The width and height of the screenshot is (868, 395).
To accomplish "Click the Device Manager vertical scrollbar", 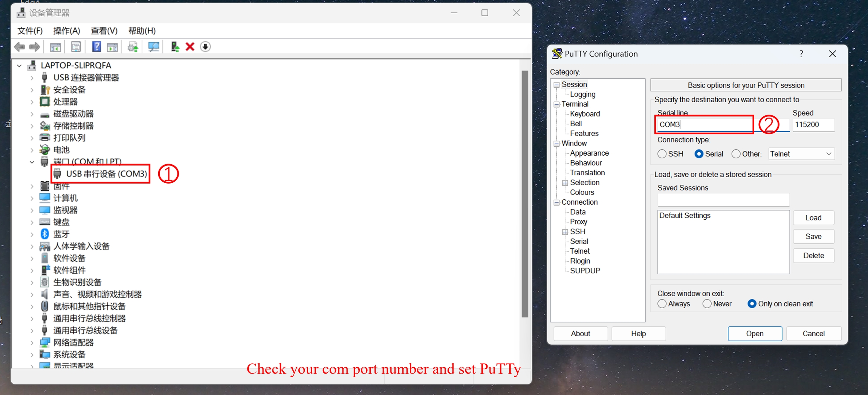I will tap(525, 194).
